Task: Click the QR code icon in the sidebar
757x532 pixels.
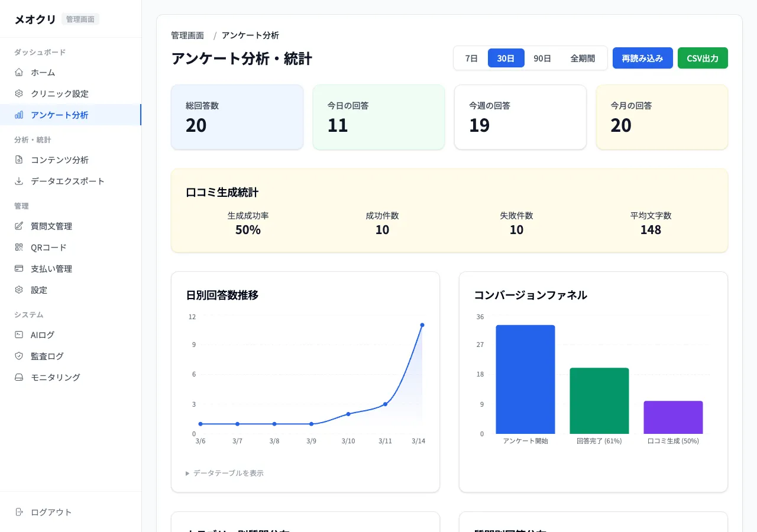Action: coord(19,247)
